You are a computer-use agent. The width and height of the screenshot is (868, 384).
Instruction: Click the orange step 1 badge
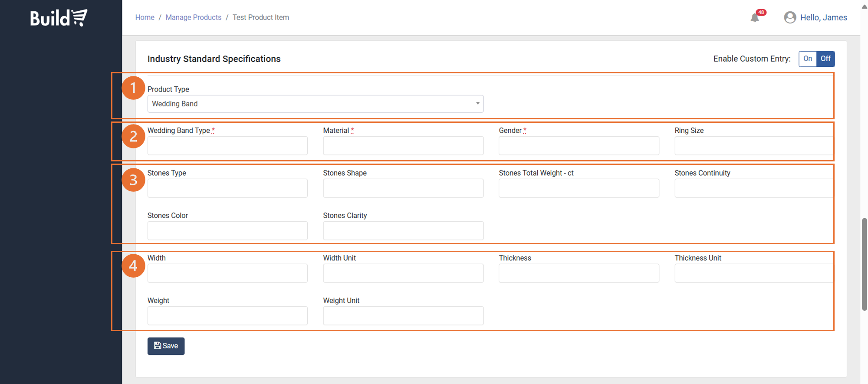pyautogui.click(x=133, y=88)
